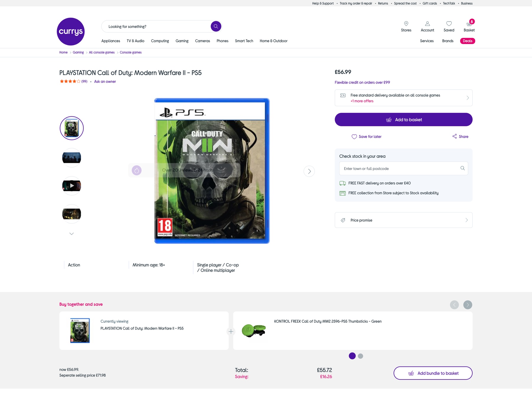Click the plus icon between bundle items
The width and height of the screenshot is (532, 399).
click(231, 332)
